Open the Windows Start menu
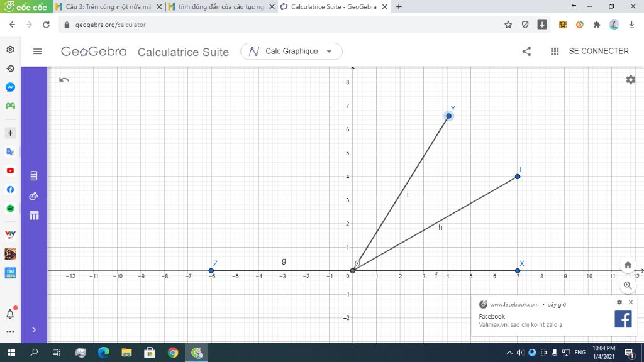The height and width of the screenshot is (362, 644). click(11, 353)
